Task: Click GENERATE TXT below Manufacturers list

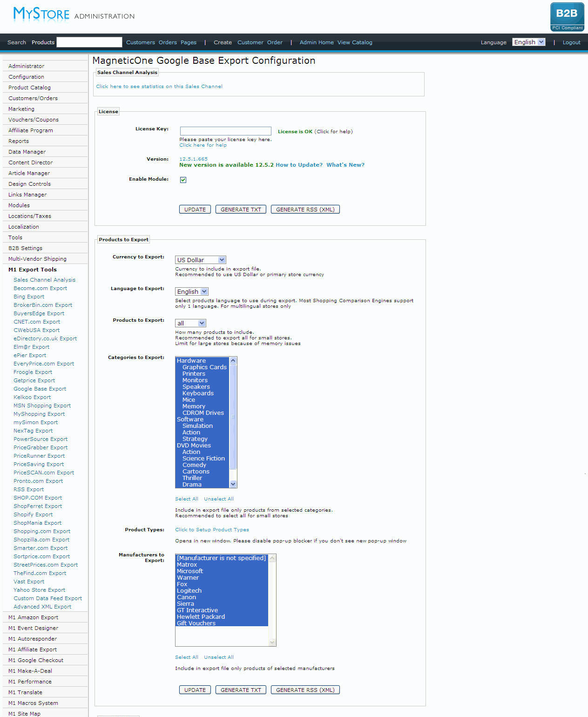Action: (241, 690)
